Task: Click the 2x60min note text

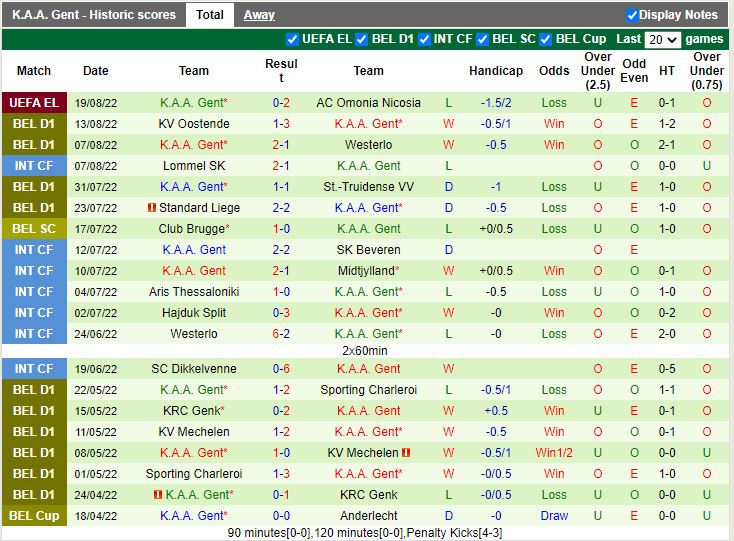Action: (x=365, y=351)
